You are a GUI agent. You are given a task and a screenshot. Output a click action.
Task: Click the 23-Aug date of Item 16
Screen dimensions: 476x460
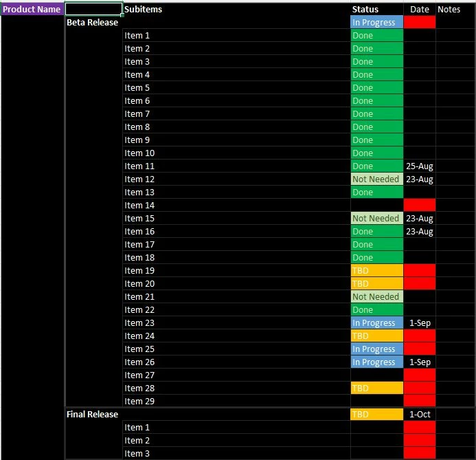[x=420, y=232]
